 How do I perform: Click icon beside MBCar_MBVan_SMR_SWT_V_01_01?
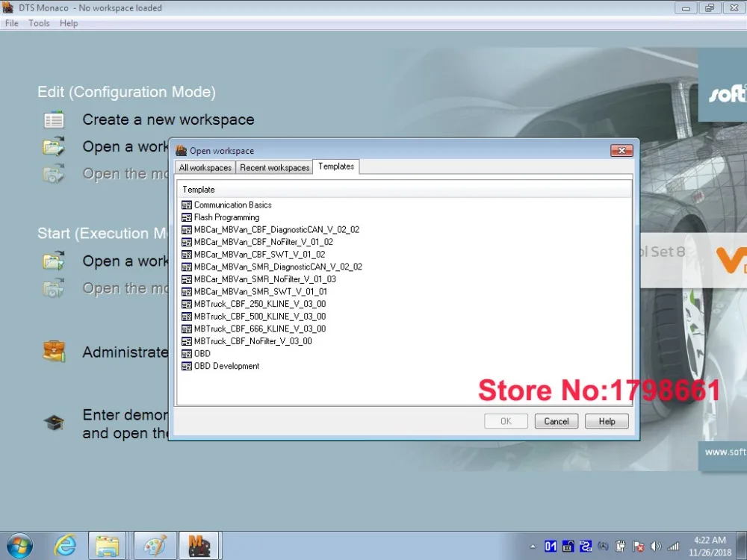pos(187,292)
